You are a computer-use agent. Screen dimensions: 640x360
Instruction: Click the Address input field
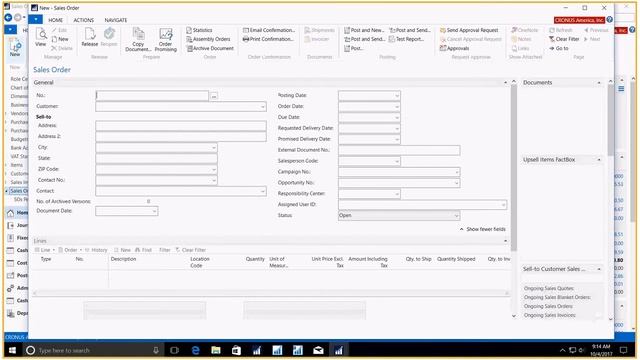[181, 126]
